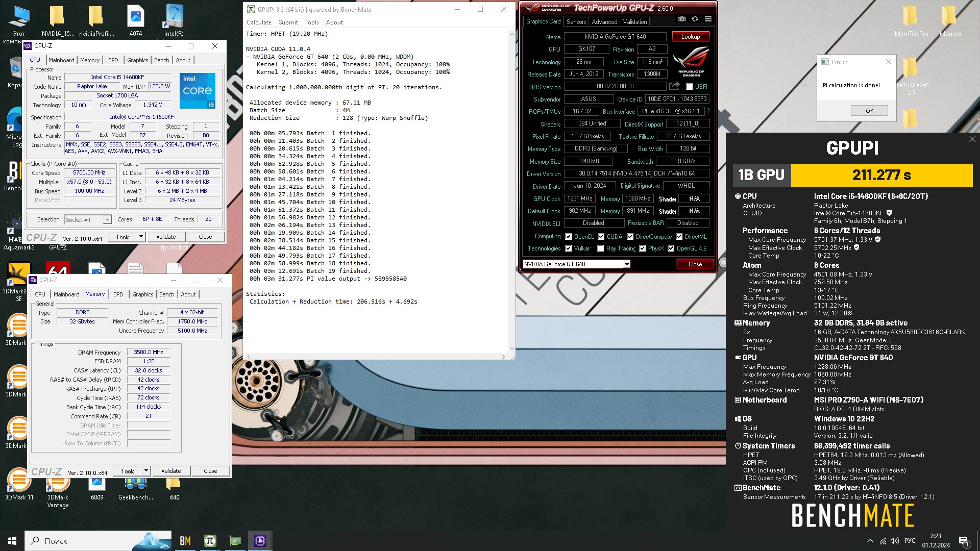Open the Tools menu in GPUPI
The image size is (980, 551).
(312, 22)
